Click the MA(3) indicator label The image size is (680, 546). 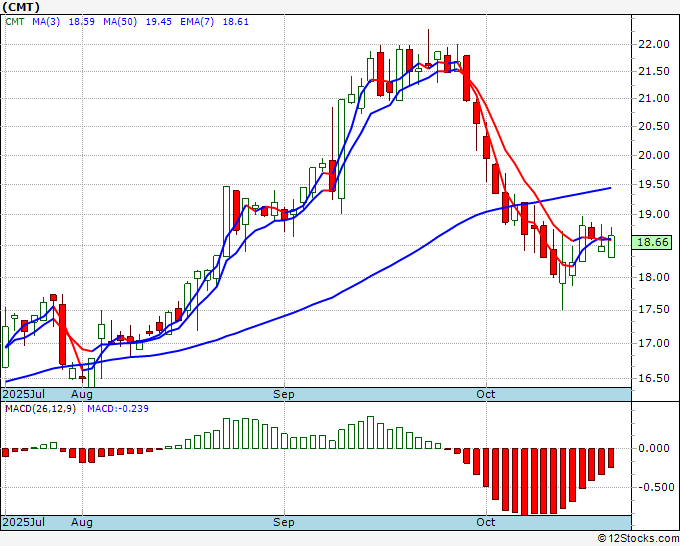(x=46, y=22)
